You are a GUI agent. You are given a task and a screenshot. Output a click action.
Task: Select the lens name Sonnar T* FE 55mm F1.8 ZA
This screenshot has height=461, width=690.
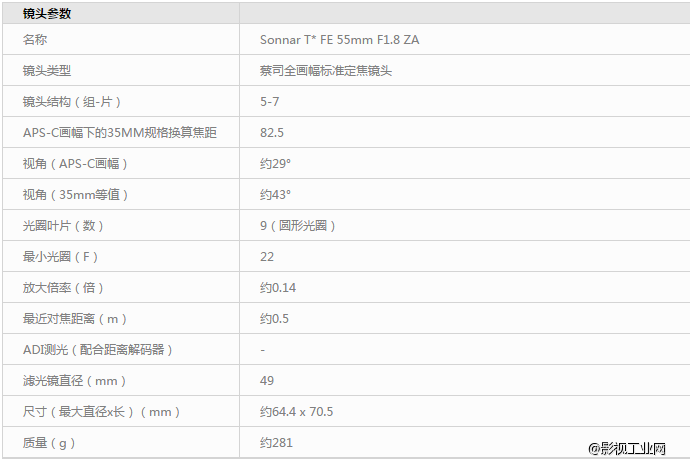339,40
